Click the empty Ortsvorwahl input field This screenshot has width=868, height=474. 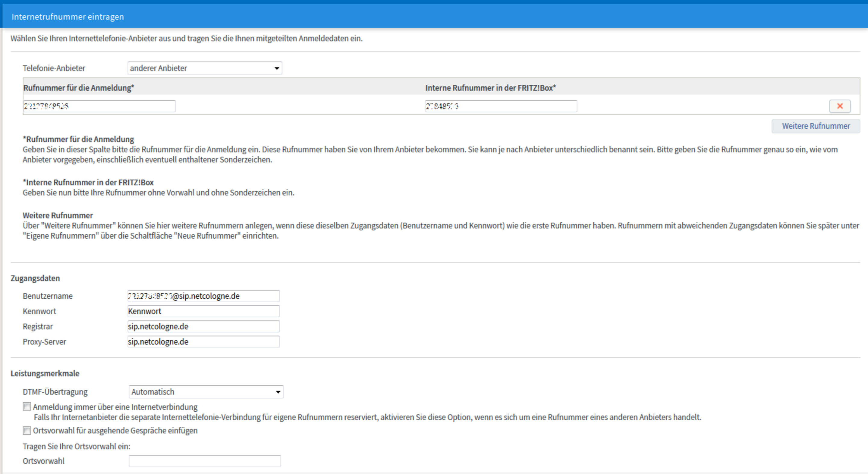(205, 461)
